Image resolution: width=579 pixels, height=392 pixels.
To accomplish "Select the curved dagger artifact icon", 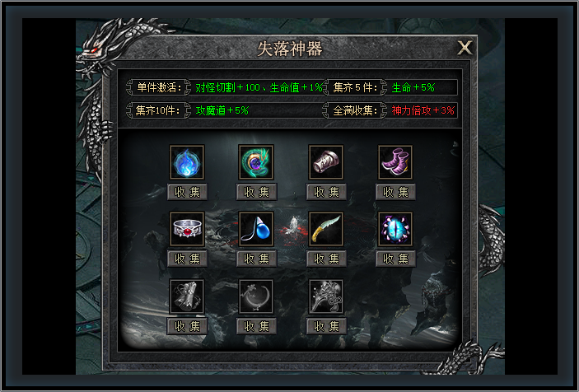I will [325, 229].
